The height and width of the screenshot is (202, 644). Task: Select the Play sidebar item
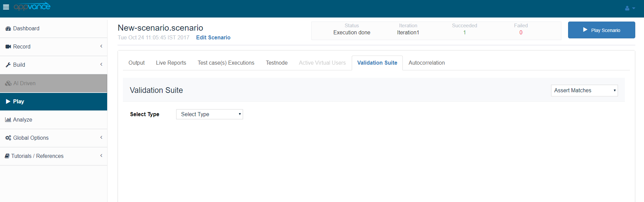coord(18,102)
